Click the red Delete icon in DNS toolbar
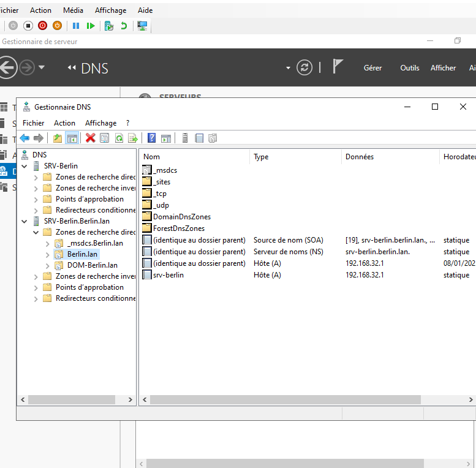476x468 pixels. click(x=91, y=138)
